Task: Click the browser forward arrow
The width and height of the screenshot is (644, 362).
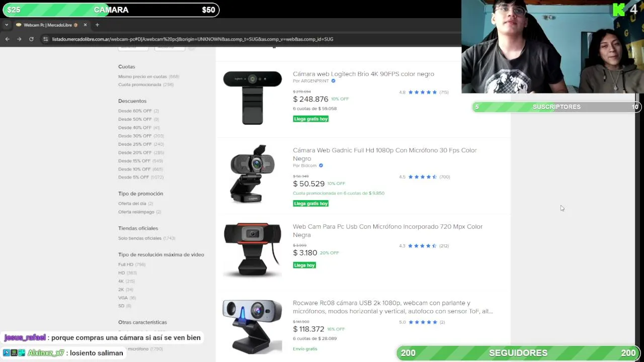Action: click(19, 39)
